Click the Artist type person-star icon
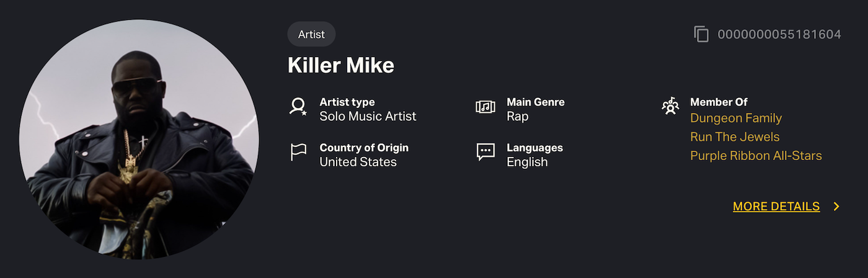The height and width of the screenshot is (278, 868). click(x=298, y=107)
